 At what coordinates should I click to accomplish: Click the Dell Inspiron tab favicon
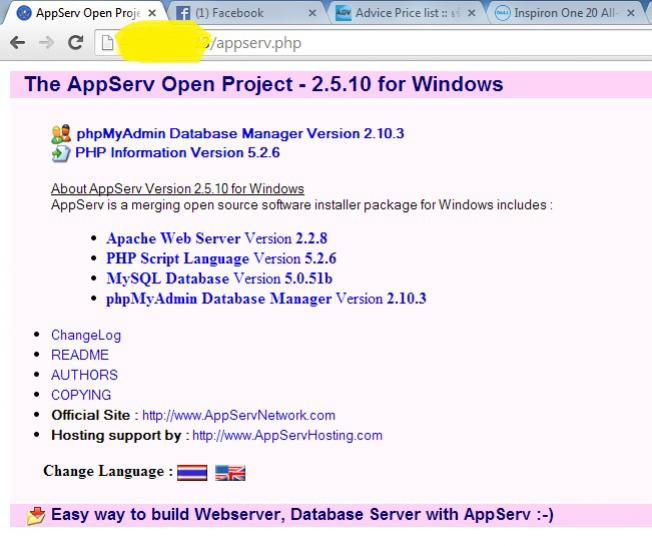[502, 13]
